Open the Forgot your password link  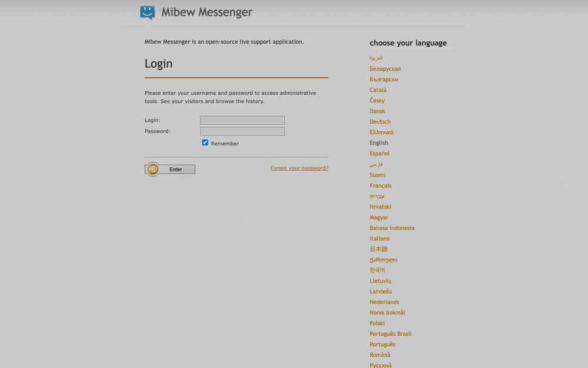click(299, 168)
